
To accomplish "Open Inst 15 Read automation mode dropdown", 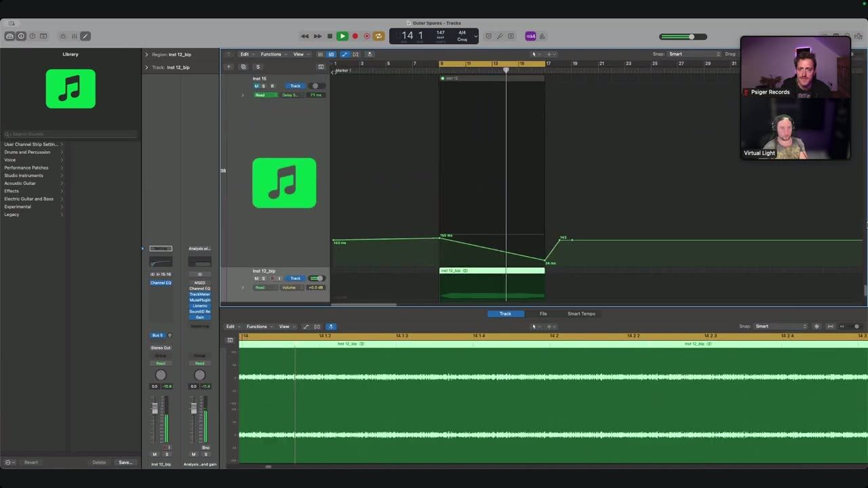I will [x=265, y=95].
